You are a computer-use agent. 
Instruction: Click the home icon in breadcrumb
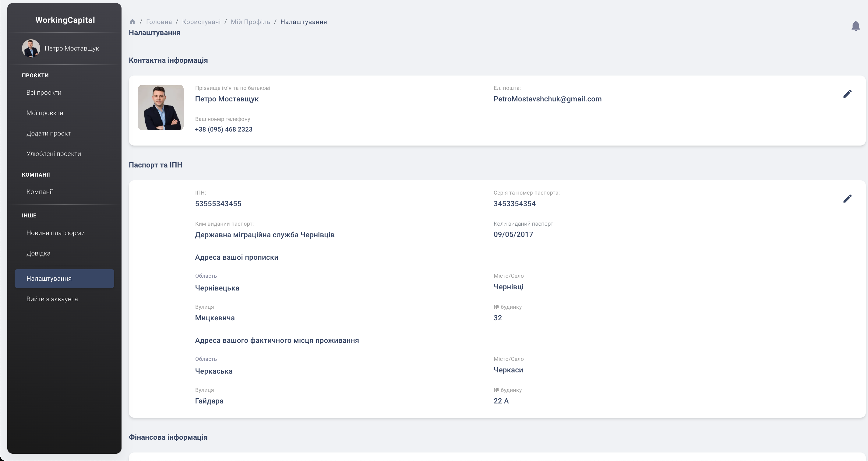(x=132, y=22)
